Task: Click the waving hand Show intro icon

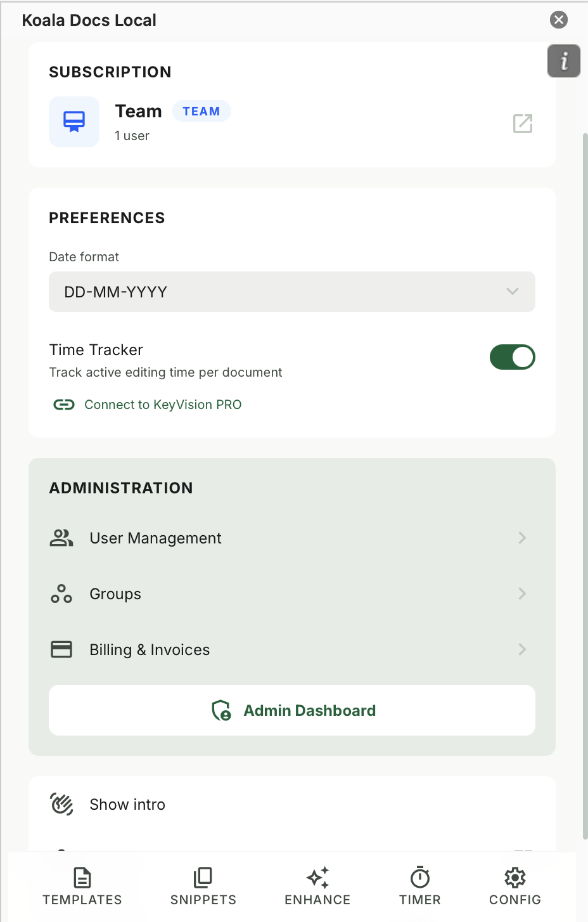Action: click(61, 804)
